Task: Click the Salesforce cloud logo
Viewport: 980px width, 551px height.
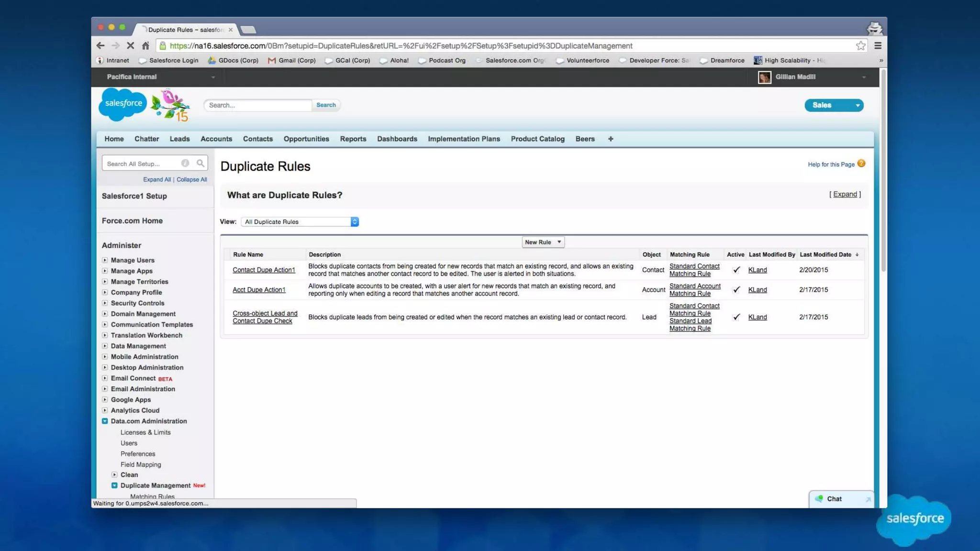Action: tap(122, 104)
